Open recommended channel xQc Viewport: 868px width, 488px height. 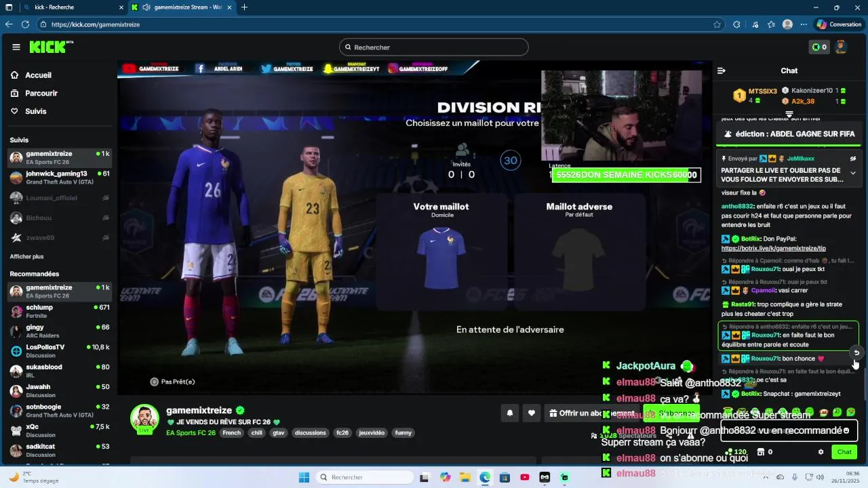[x=59, y=430]
